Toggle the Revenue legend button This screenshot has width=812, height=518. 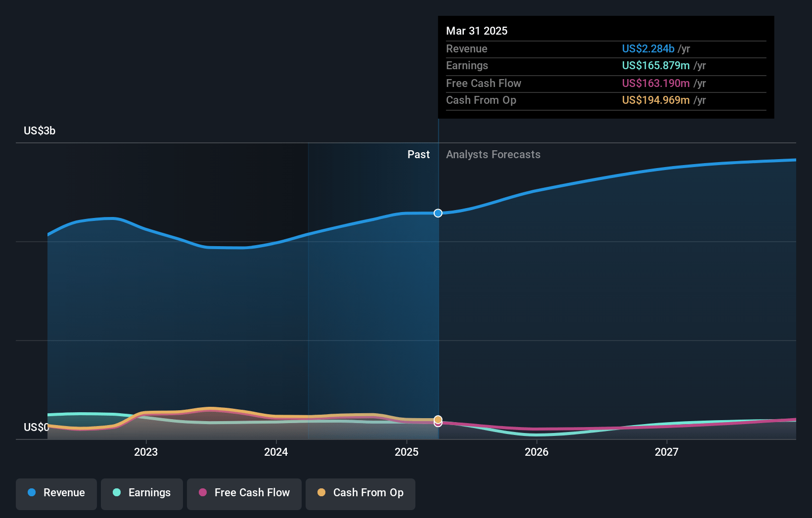(56, 494)
